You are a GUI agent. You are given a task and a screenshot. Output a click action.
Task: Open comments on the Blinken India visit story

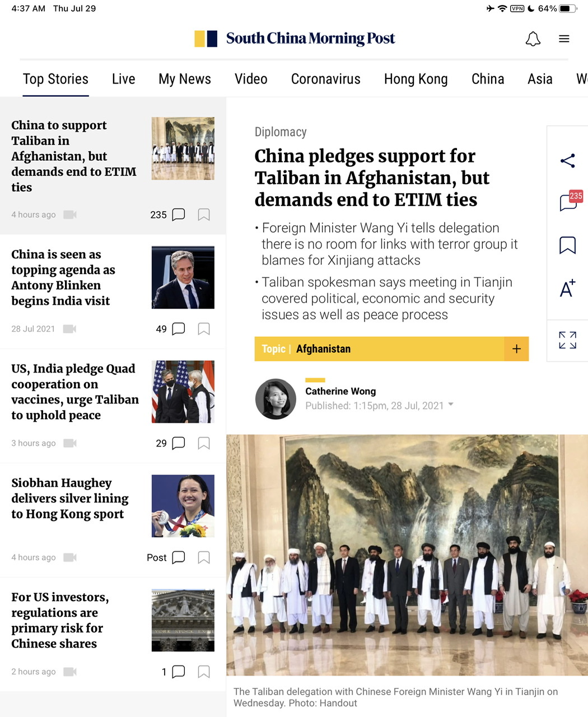(178, 329)
